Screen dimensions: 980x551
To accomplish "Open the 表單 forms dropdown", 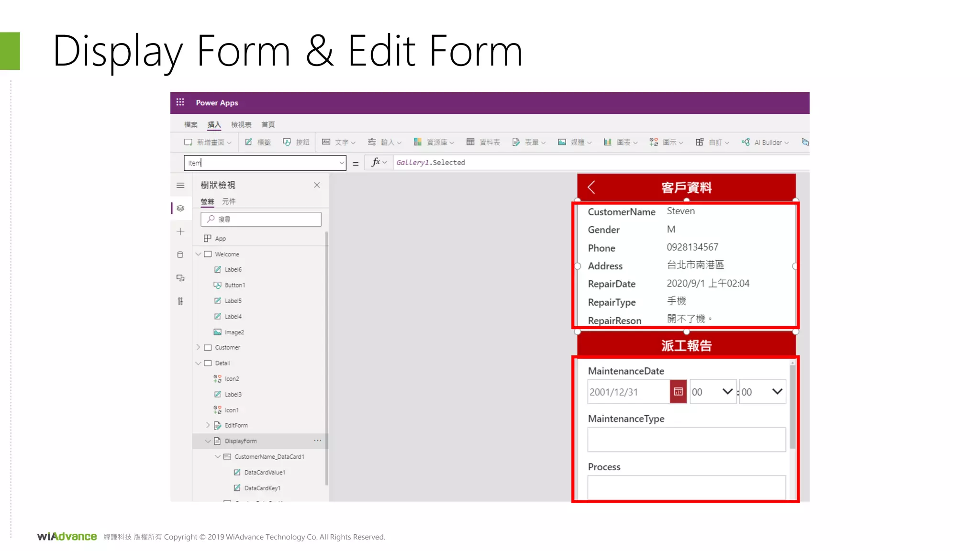I will pyautogui.click(x=529, y=142).
